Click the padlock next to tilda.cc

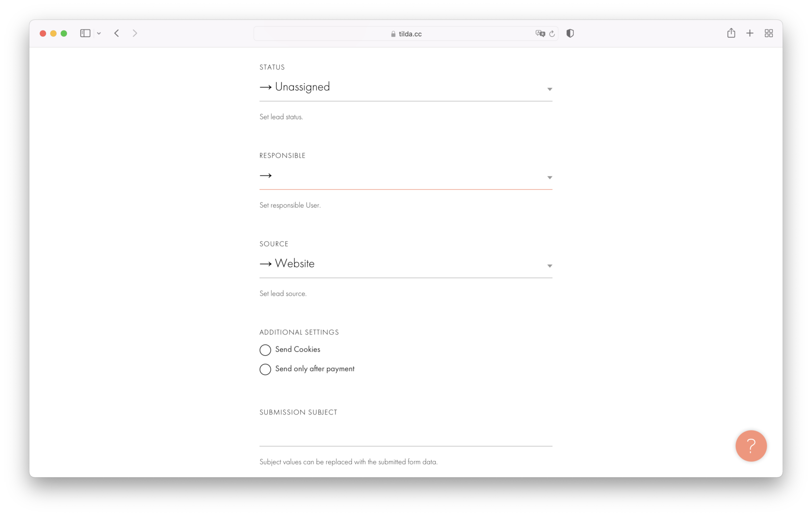[x=392, y=33]
